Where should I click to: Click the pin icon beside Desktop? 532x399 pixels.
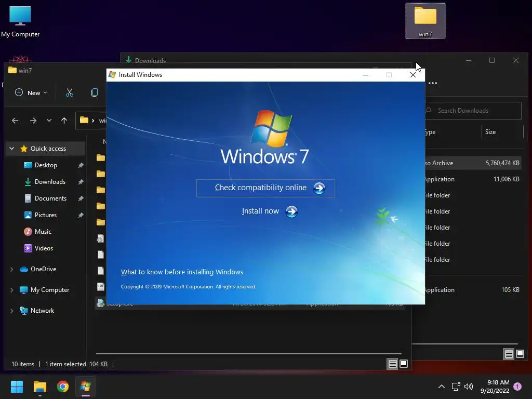click(81, 165)
